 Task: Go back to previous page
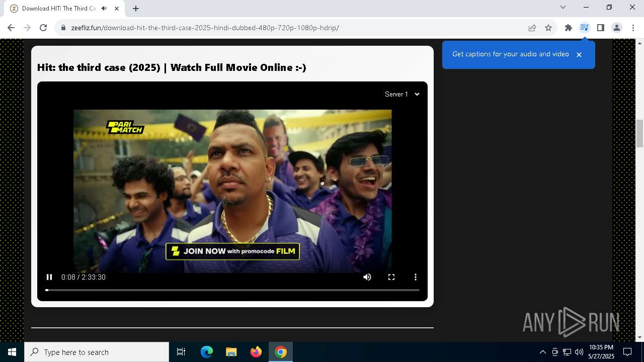pos(11,28)
